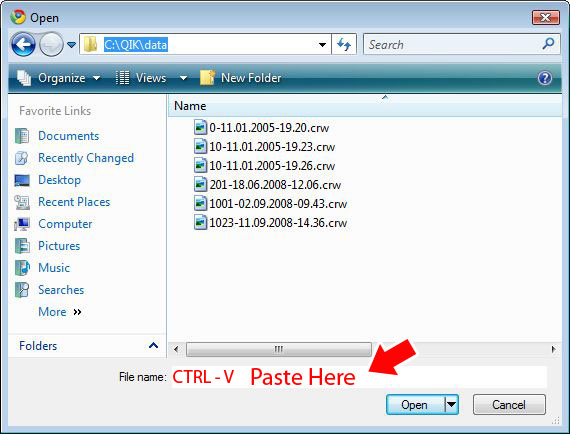Image resolution: width=570 pixels, height=434 pixels.
Task: Click the Help question mark icon
Action: (x=545, y=78)
